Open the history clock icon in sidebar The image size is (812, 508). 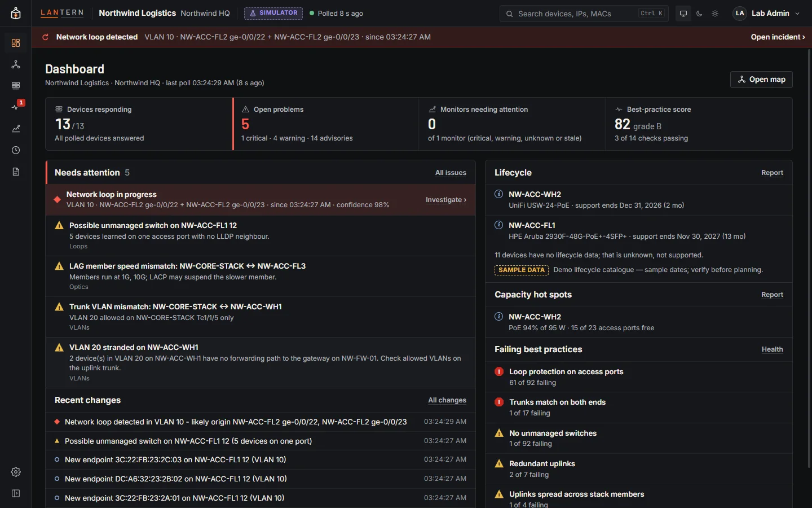(16, 150)
